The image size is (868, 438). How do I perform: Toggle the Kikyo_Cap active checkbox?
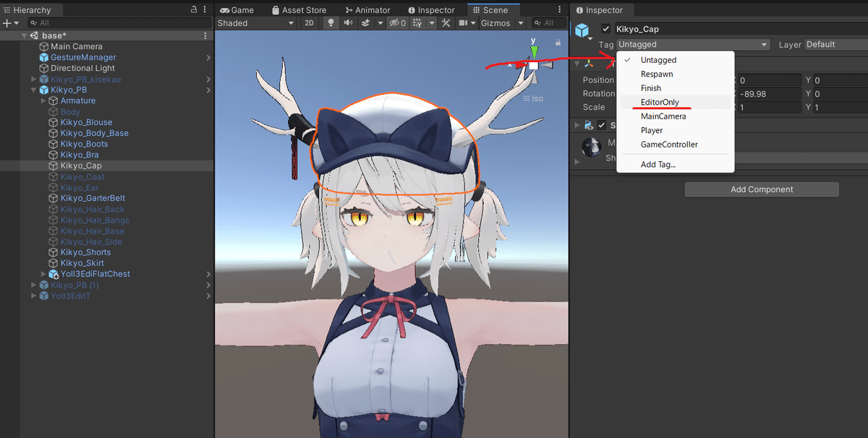click(x=606, y=29)
